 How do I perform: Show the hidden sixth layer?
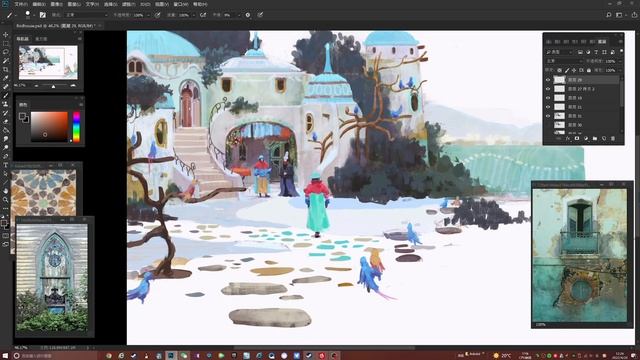point(548,125)
